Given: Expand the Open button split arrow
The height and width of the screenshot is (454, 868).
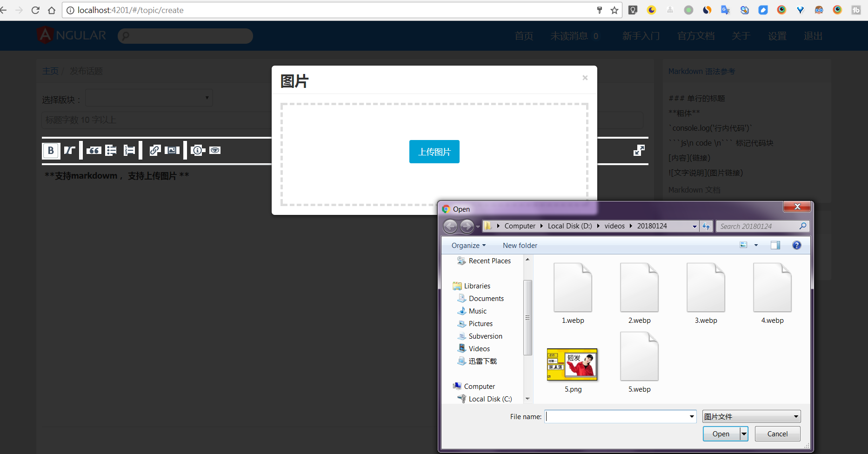Looking at the screenshot, I should [744, 434].
